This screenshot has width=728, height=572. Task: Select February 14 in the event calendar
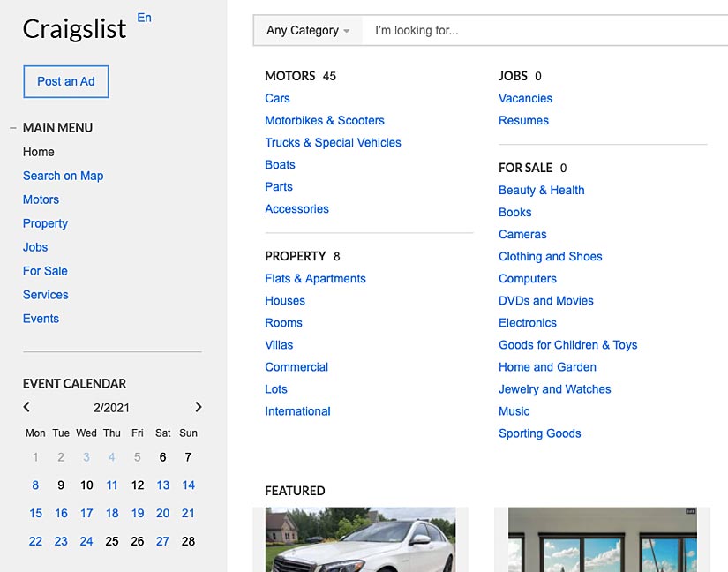click(x=188, y=485)
